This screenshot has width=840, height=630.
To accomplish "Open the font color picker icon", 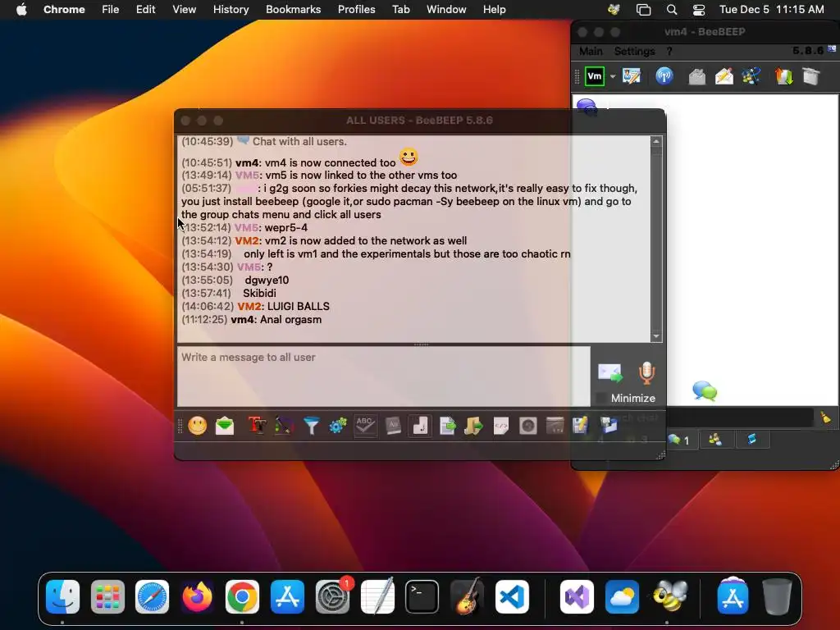I will [x=284, y=426].
